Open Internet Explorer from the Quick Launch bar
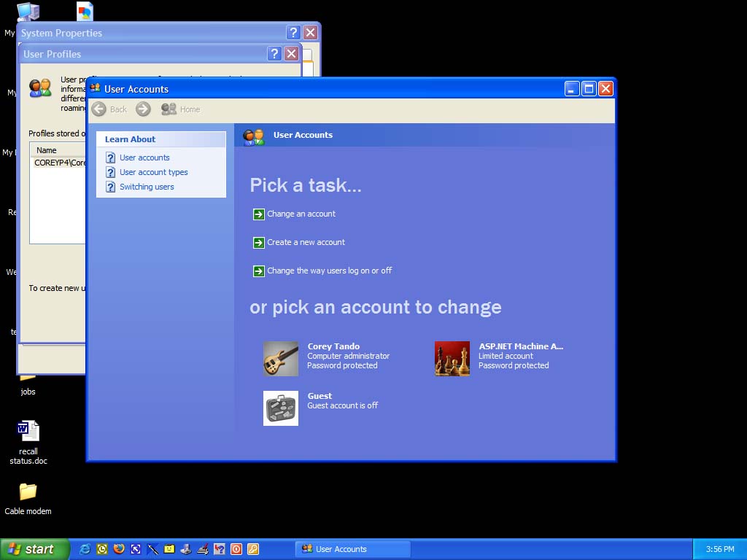Screen dimensions: 747x560 coord(85,549)
